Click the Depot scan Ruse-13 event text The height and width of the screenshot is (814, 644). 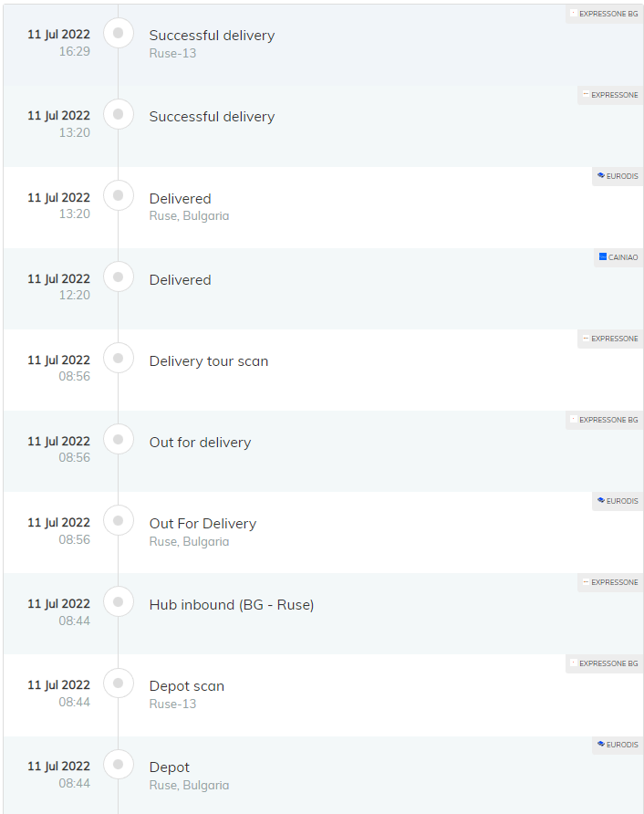[187, 694]
